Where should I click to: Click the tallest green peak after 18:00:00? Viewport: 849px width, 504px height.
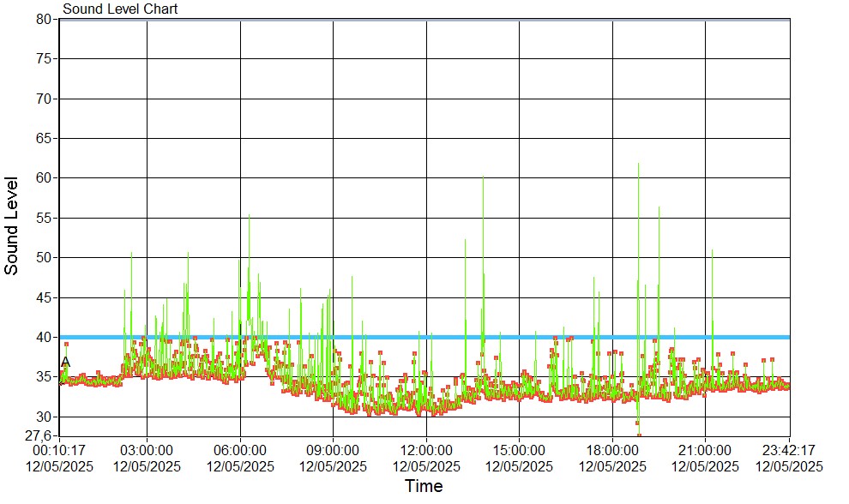point(638,165)
